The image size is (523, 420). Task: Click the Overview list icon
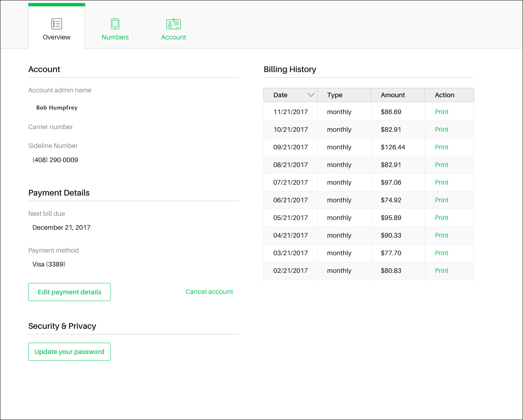pos(57,24)
